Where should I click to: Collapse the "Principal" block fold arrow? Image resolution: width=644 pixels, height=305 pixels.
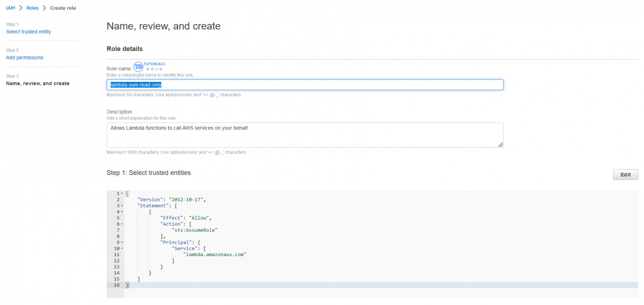pyautogui.click(x=122, y=242)
